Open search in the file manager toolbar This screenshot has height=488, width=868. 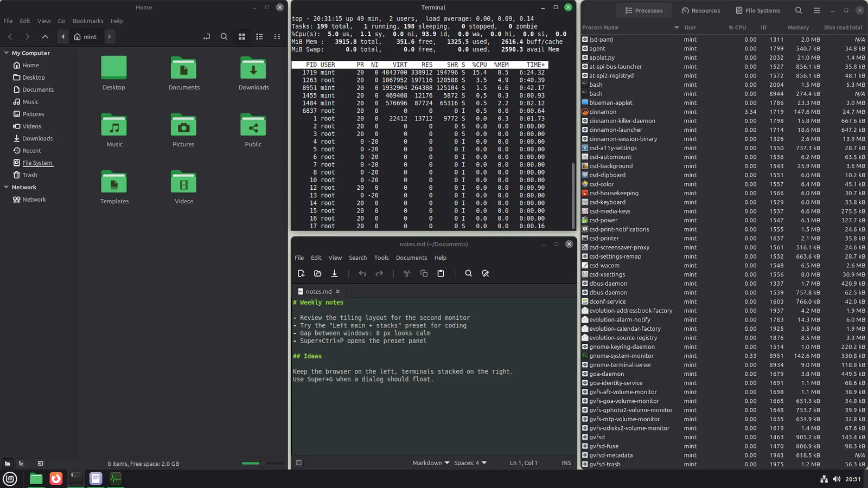(x=224, y=37)
